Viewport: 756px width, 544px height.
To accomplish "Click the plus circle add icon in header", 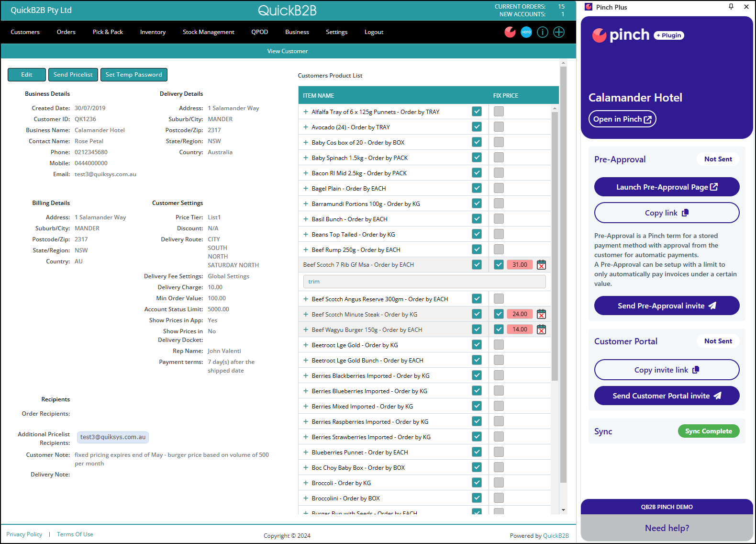I will [559, 32].
